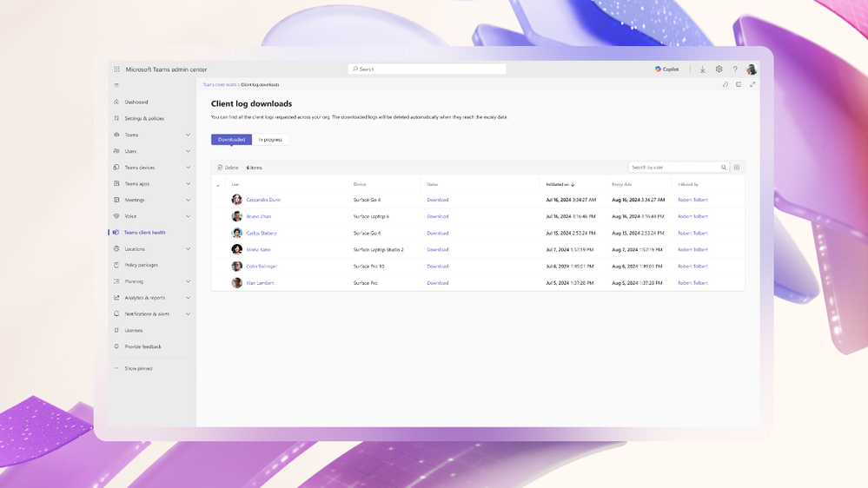The image size is (868, 488).
Task: Download the log for Surface Laptop Studio 2
Action: pyautogui.click(x=438, y=249)
